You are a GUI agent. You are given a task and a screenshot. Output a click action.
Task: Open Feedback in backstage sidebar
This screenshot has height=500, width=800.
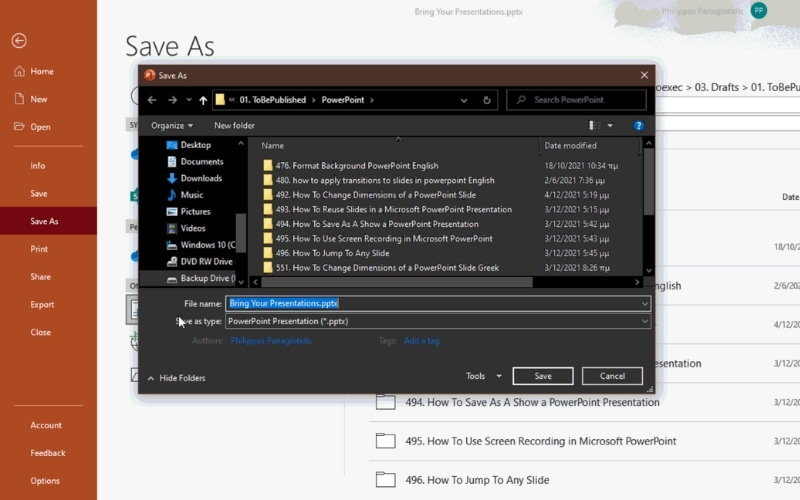click(x=47, y=453)
